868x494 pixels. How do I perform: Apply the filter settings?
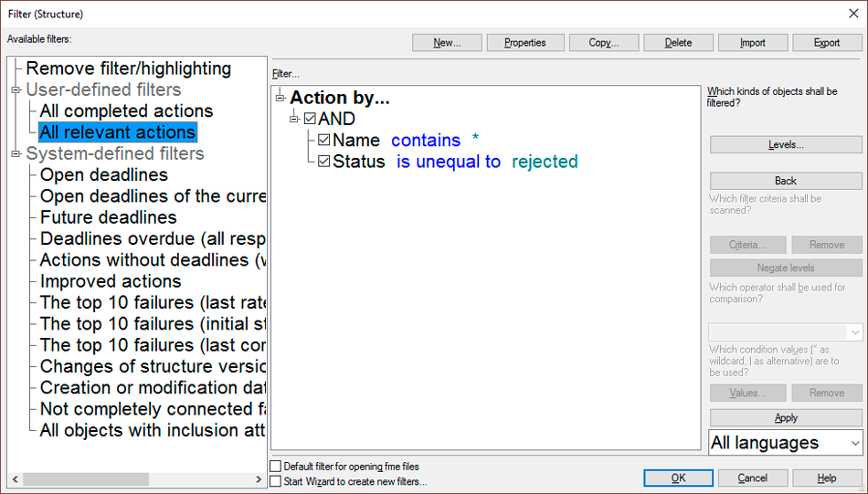tap(786, 417)
